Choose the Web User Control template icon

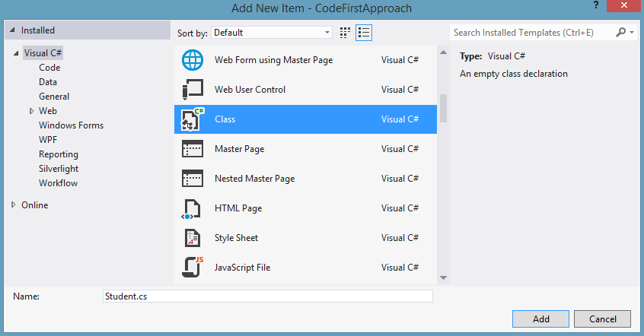[x=193, y=90]
